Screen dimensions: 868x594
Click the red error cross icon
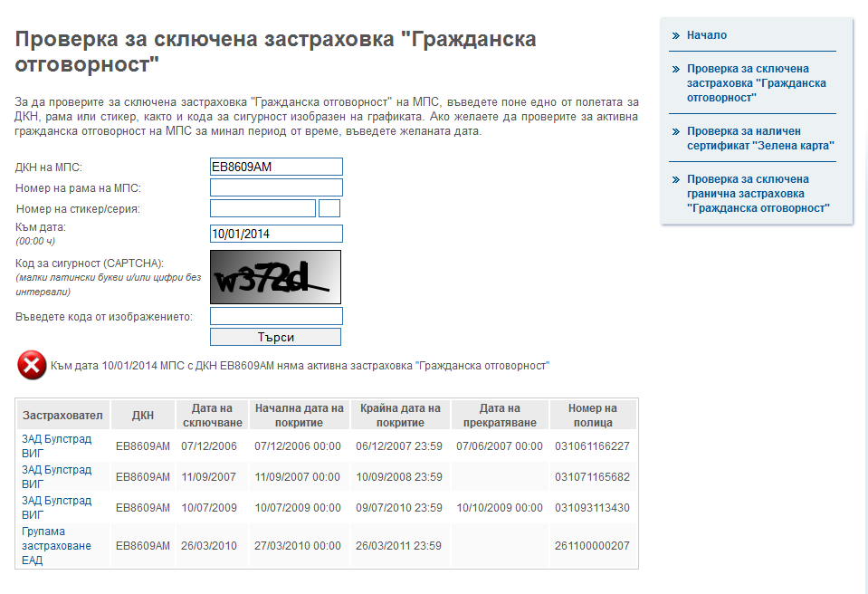(x=32, y=366)
